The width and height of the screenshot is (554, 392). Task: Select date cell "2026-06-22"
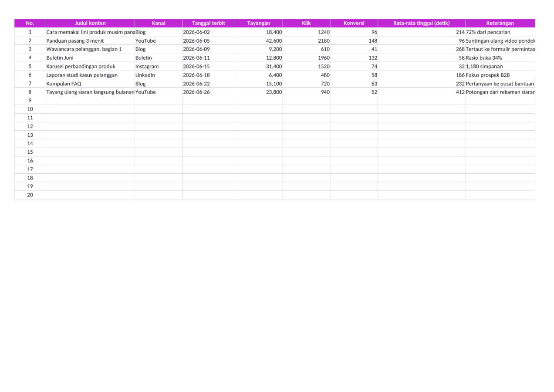(x=209, y=83)
